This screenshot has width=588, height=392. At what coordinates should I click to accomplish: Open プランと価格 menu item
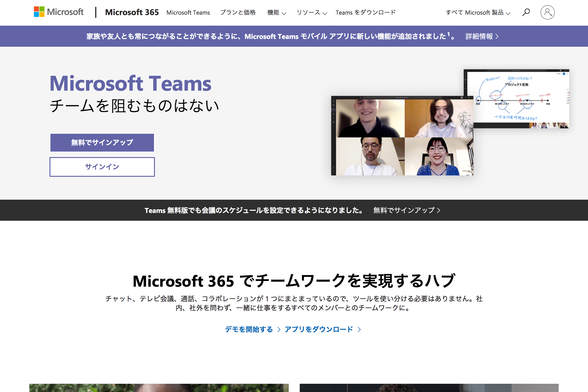238,13
